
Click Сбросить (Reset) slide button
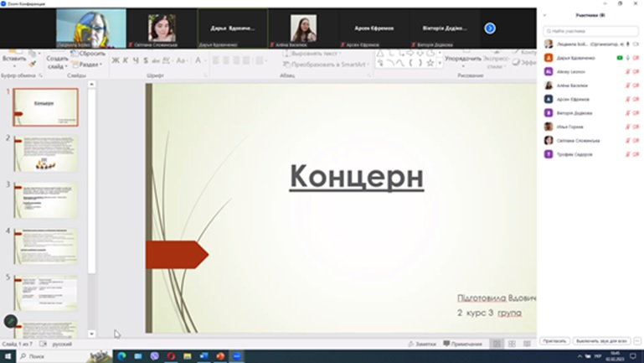click(88, 54)
